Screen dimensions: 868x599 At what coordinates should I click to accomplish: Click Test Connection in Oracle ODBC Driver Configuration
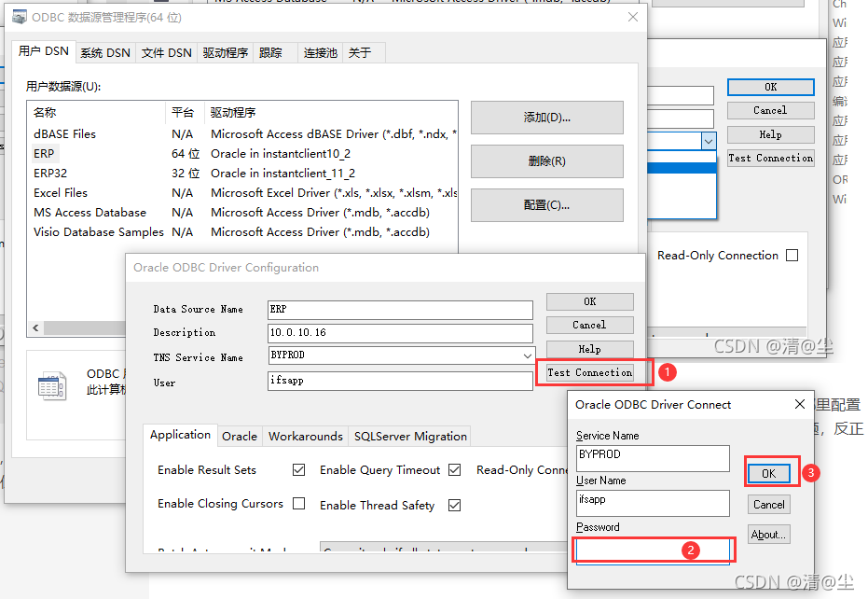[589, 373]
